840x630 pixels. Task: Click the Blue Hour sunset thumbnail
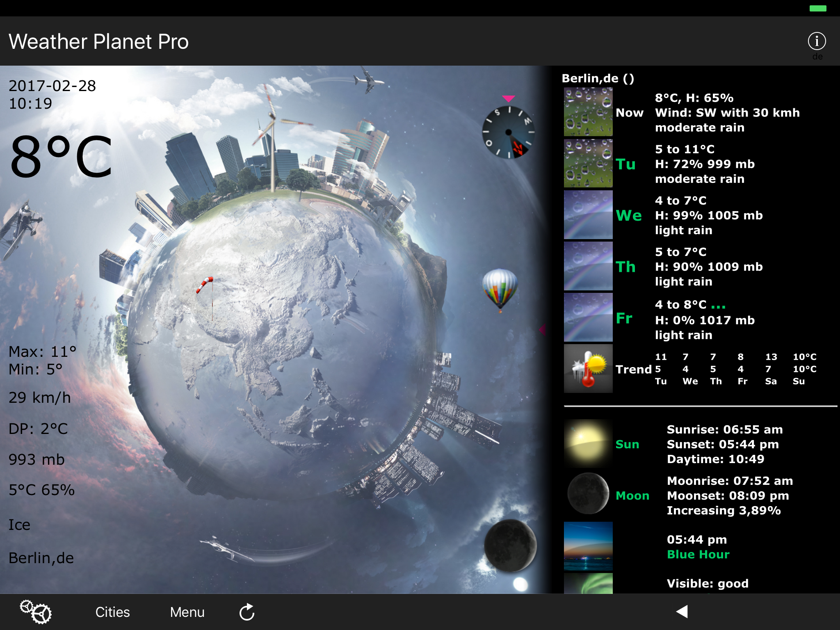588,546
